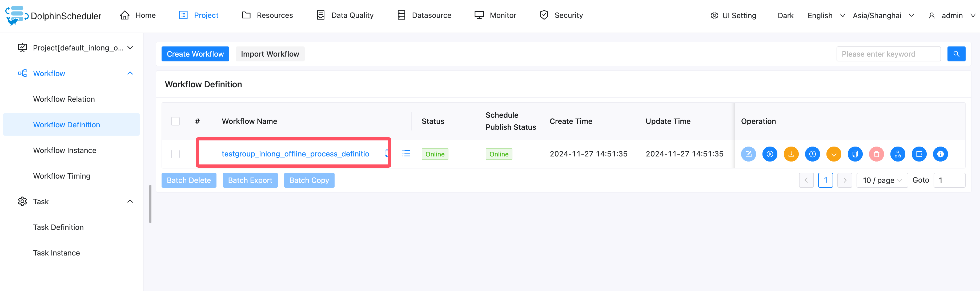The width and height of the screenshot is (980, 291).
Task: Click the blue copy workflow icon
Action: point(855,154)
